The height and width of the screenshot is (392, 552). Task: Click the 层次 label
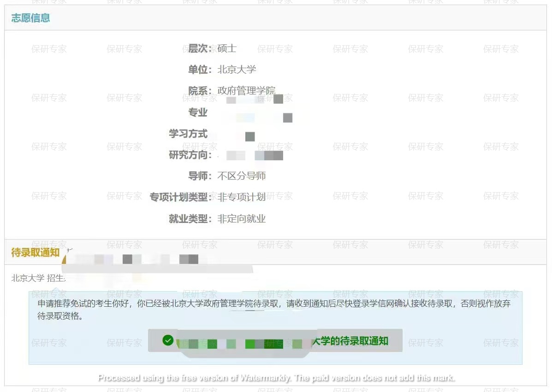click(x=200, y=48)
